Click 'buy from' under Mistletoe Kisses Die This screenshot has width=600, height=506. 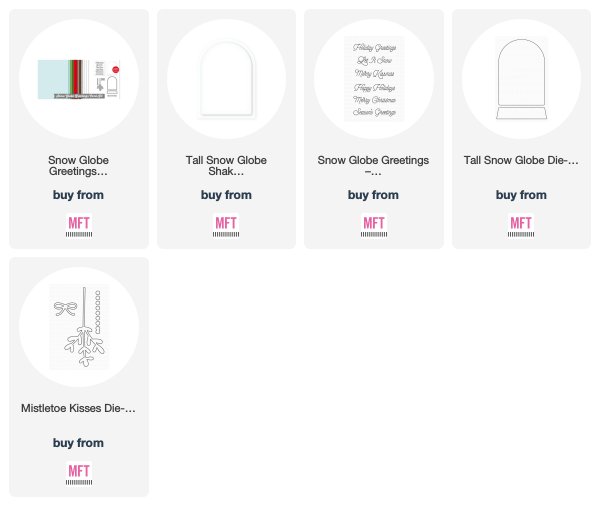(78, 443)
